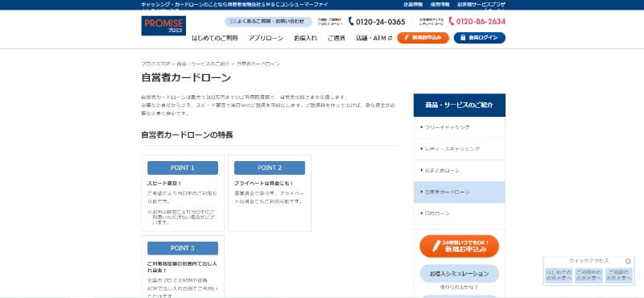Click the POINT 1 label

pos(183,168)
